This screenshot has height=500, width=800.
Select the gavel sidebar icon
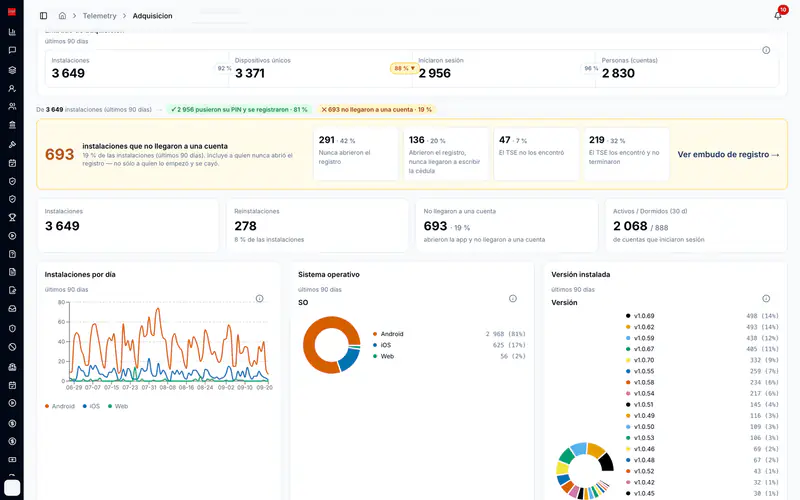click(x=12, y=145)
